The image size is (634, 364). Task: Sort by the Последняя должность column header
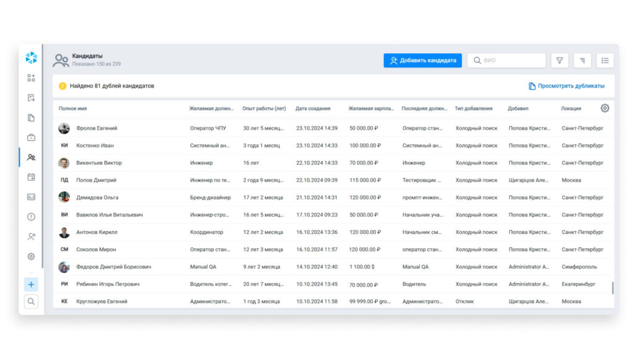pyautogui.click(x=424, y=108)
